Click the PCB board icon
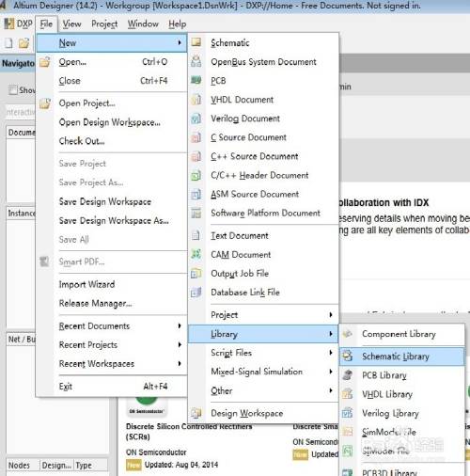Screen dimensions: 470x476 pos(196,80)
